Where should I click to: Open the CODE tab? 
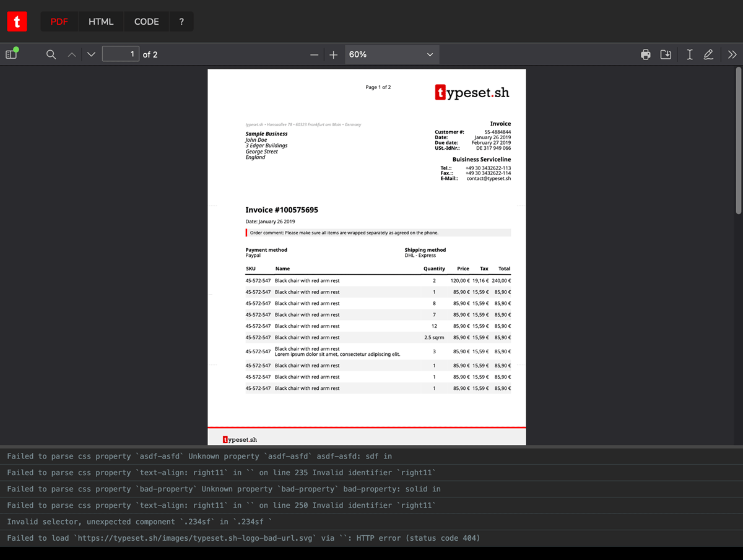click(147, 22)
